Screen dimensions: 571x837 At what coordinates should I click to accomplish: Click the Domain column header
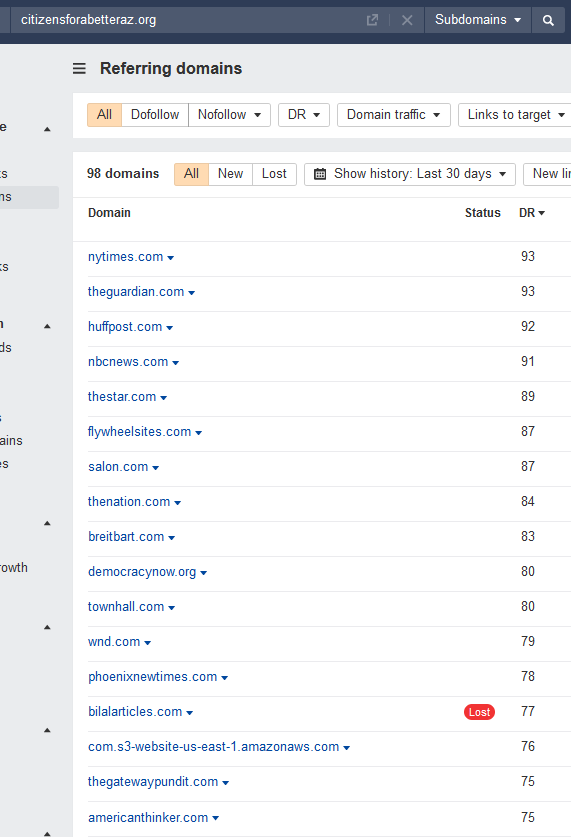coord(109,213)
